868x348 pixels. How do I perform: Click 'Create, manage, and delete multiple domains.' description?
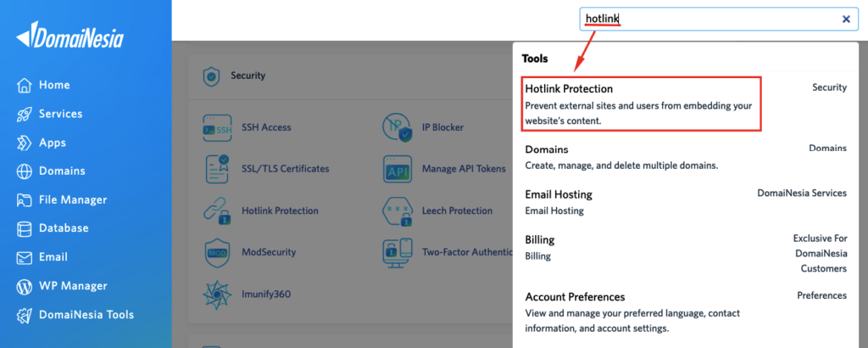tap(621, 166)
